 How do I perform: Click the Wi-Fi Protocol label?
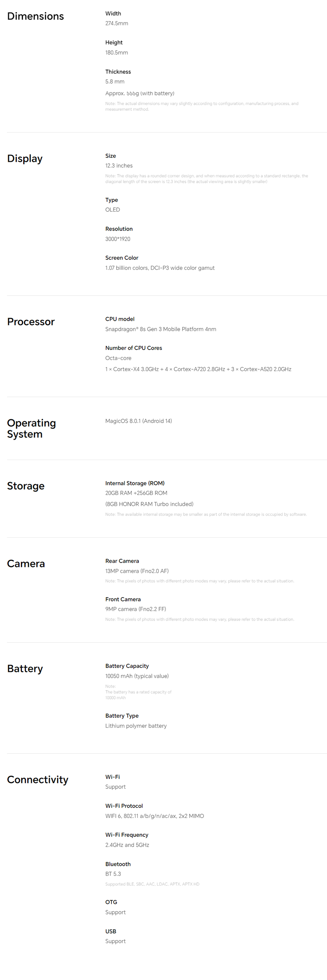click(124, 806)
